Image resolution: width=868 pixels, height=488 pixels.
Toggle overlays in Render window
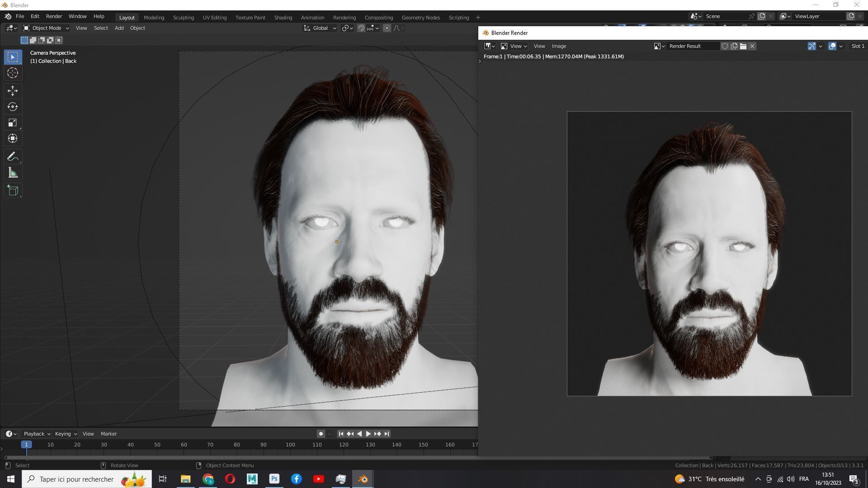832,46
